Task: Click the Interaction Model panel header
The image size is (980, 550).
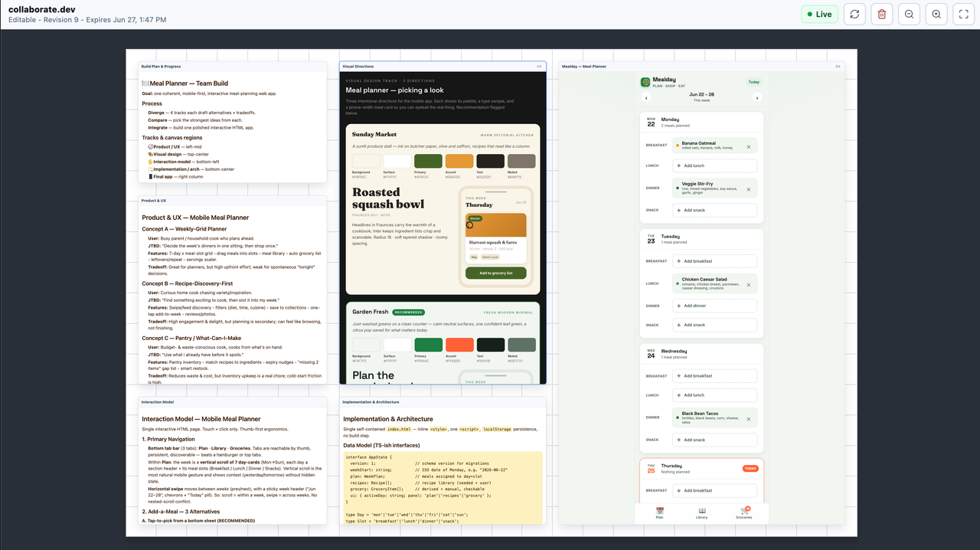Action: [232, 401]
